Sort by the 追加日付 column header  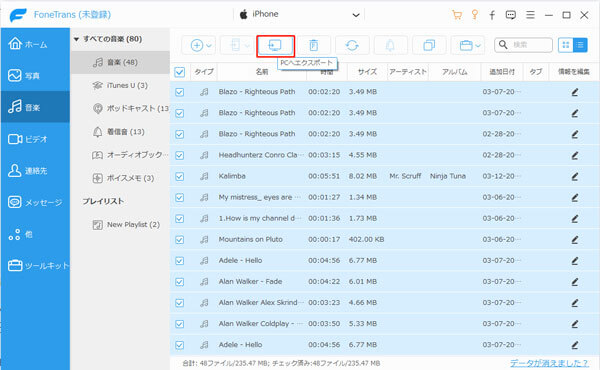pyautogui.click(x=502, y=72)
